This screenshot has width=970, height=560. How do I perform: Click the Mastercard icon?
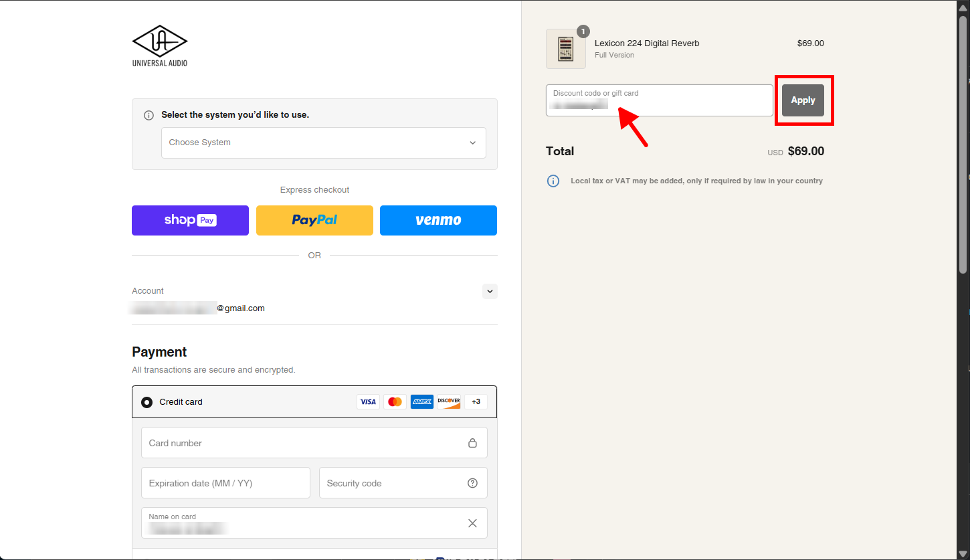[x=395, y=402]
